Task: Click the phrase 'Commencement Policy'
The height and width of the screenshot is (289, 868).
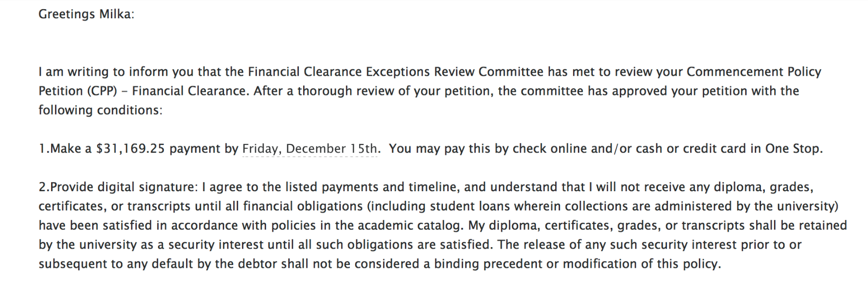Action: 754,72
